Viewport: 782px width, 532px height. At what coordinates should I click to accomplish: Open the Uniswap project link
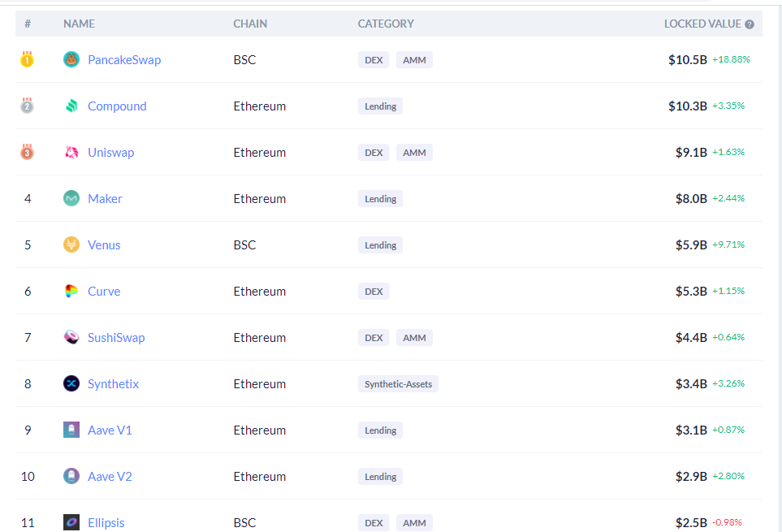pos(110,153)
